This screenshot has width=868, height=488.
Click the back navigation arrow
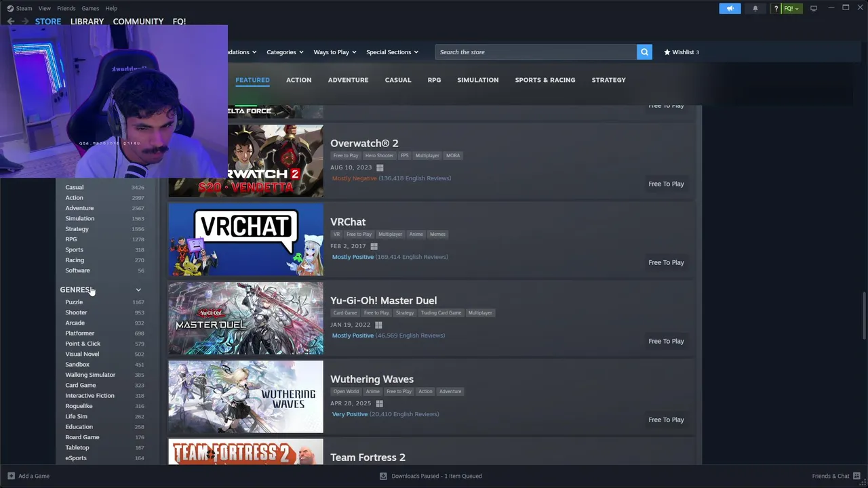(x=11, y=21)
